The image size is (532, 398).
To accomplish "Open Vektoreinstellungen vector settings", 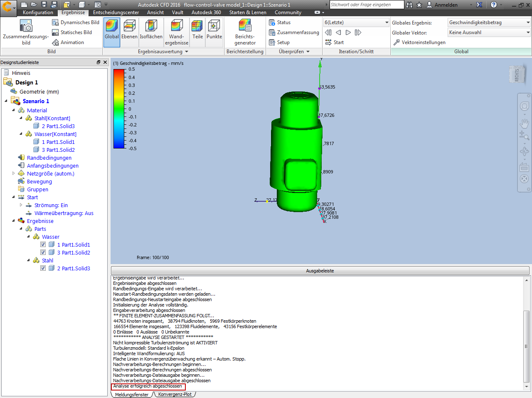I will [x=419, y=42].
